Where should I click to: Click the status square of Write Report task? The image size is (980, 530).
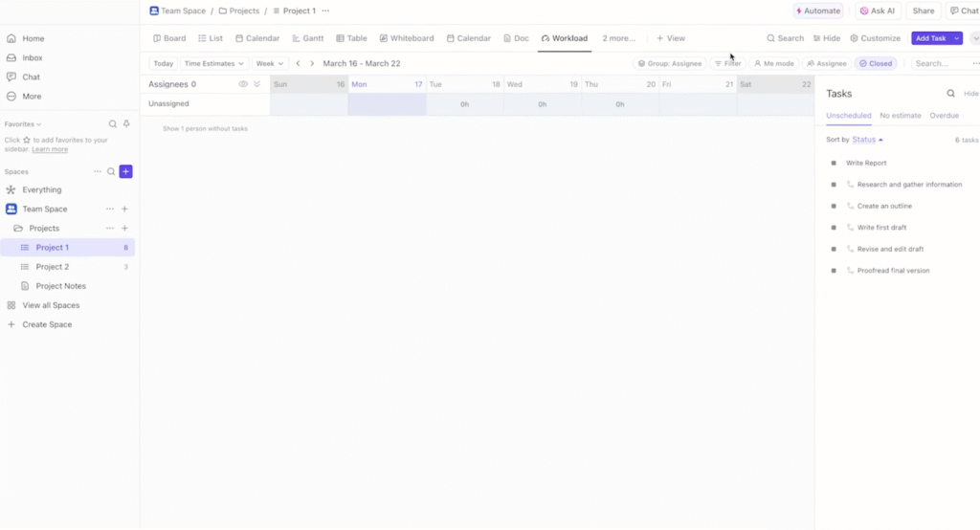834,164
